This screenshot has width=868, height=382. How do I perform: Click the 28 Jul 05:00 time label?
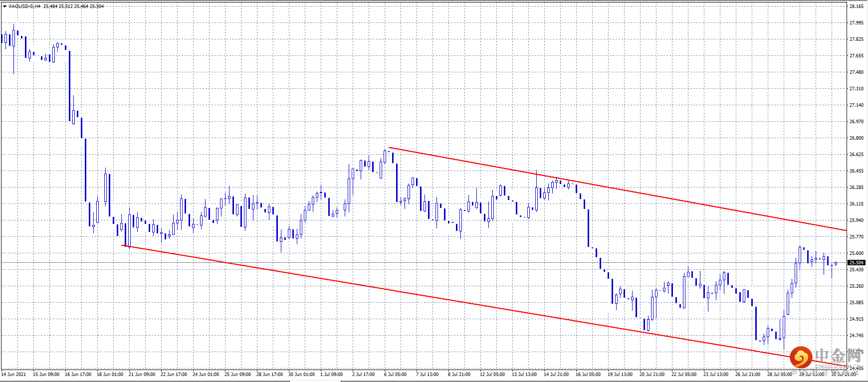coord(780,375)
